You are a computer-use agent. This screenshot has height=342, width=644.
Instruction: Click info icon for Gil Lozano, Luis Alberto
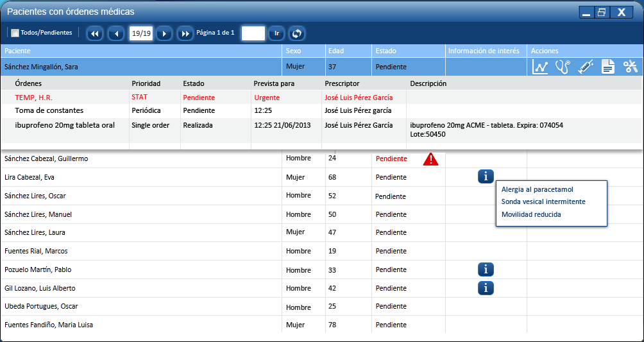pyautogui.click(x=486, y=288)
